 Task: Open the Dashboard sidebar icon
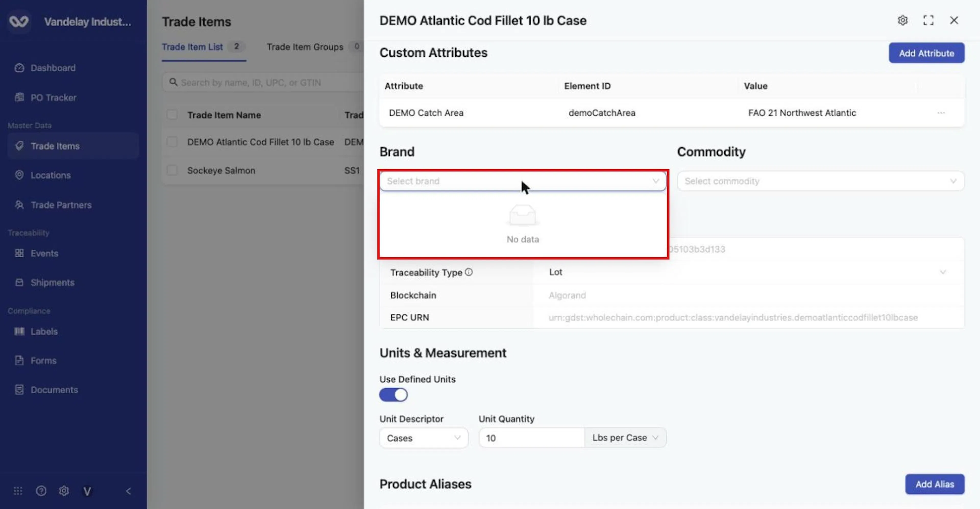19,68
